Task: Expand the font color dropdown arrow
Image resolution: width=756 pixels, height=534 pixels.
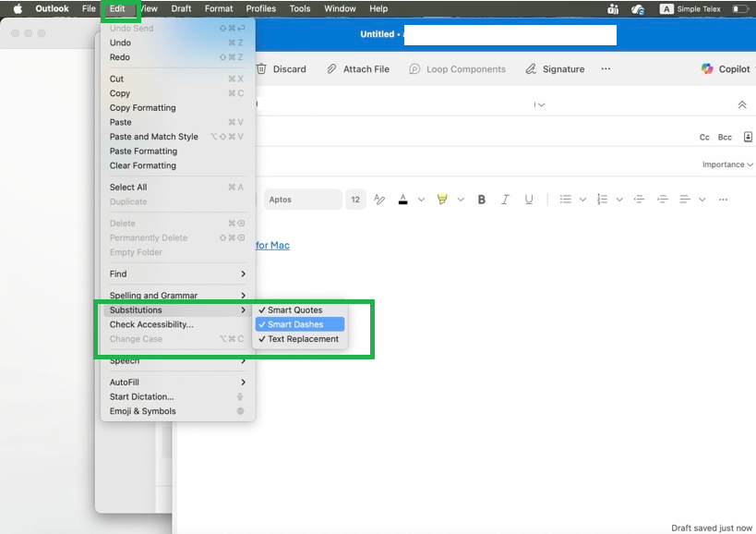Action: pos(422,200)
